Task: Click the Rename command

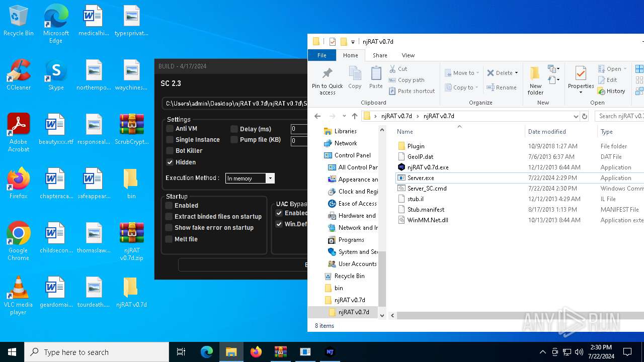Action: pos(502,87)
